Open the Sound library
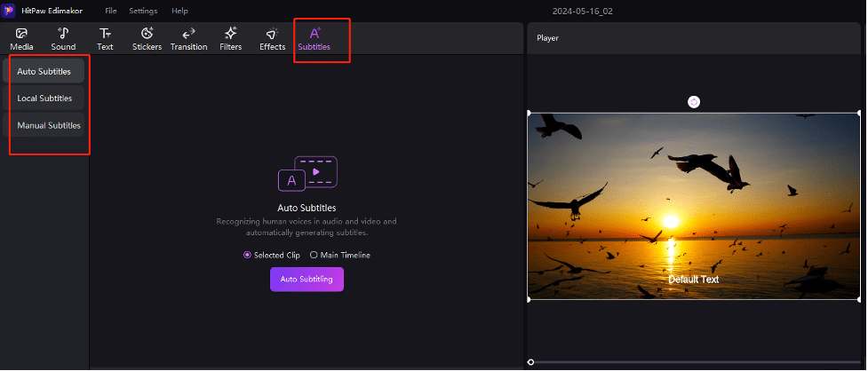868x371 pixels. (63, 39)
